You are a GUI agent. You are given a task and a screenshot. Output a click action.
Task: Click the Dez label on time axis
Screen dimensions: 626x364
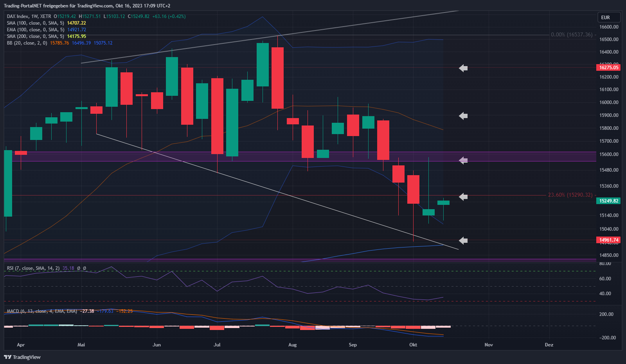click(x=549, y=345)
